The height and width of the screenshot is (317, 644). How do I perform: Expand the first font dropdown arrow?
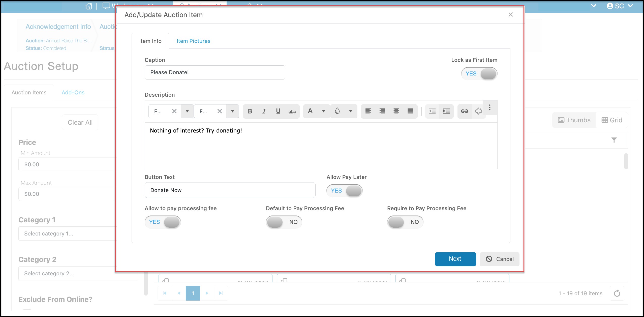point(187,111)
